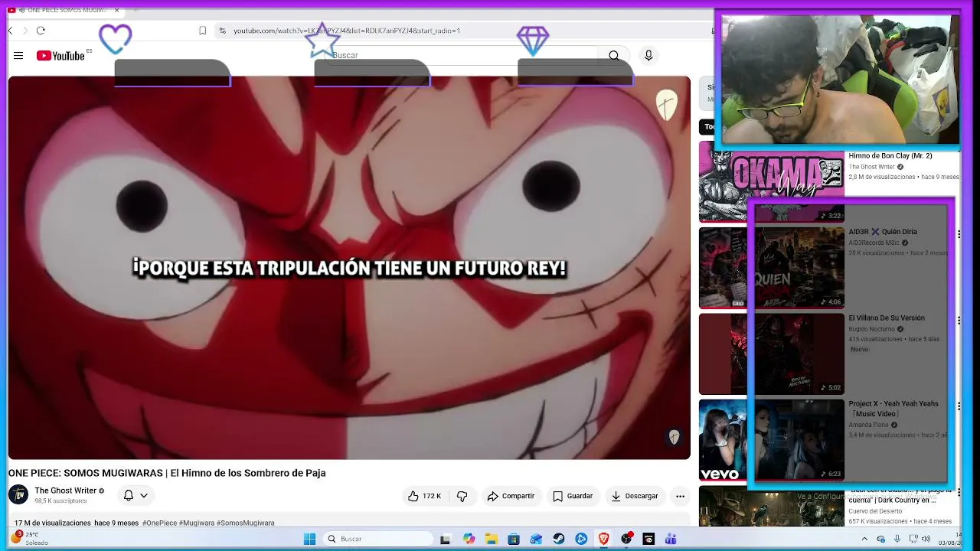Focus the YouTube Buscar search field
This screenshot has height=551, width=980.
tap(459, 56)
